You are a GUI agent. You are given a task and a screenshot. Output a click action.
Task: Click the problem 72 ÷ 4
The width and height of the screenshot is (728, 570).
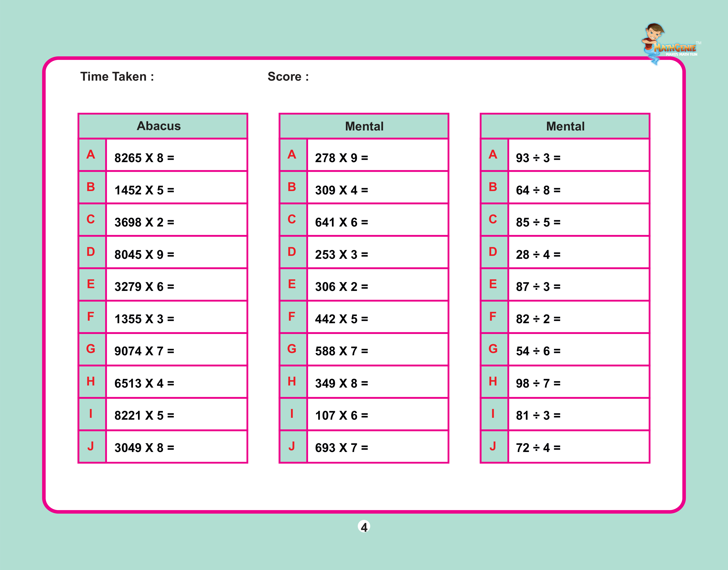tap(538, 448)
